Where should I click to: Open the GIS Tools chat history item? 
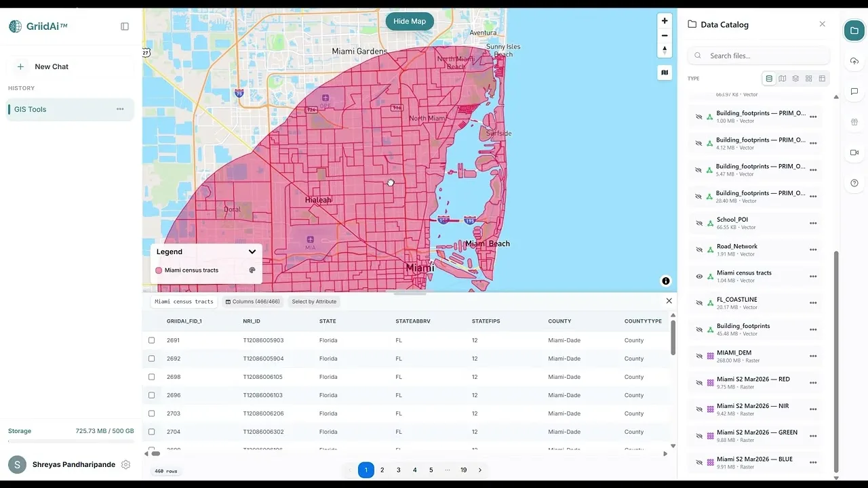(70, 109)
